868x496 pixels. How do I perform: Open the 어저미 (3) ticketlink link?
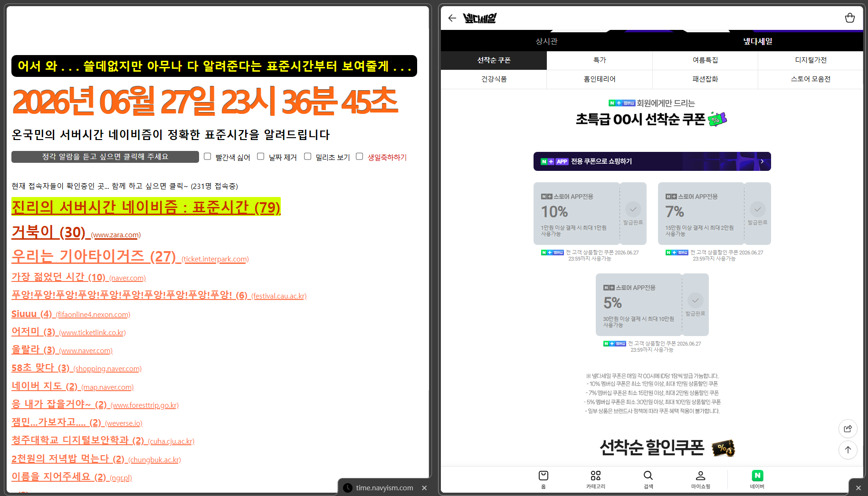pos(68,332)
